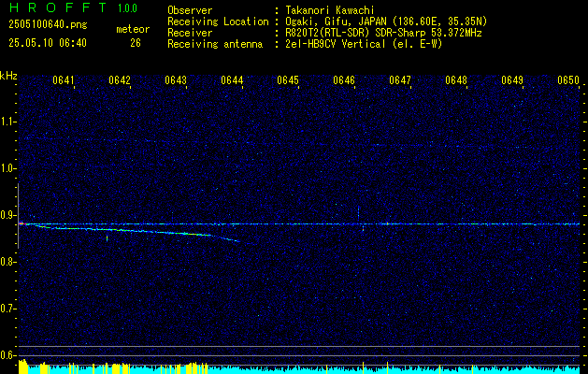Click the 0647 time marker
Viewport: 588px width, 374px height.
tap(400, 80)
